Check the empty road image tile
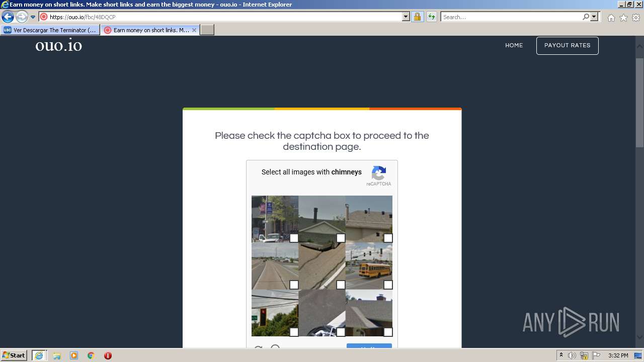 (x=275, y=265)
